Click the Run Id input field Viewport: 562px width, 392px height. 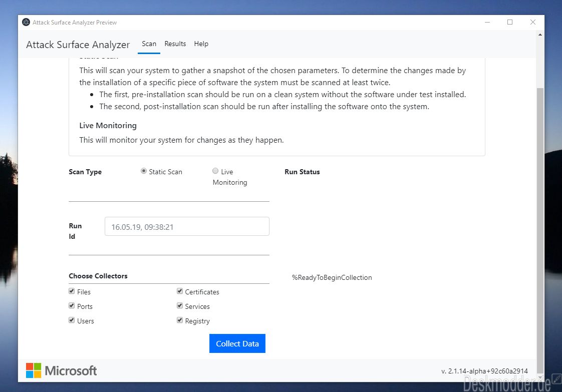pos(187,226)
